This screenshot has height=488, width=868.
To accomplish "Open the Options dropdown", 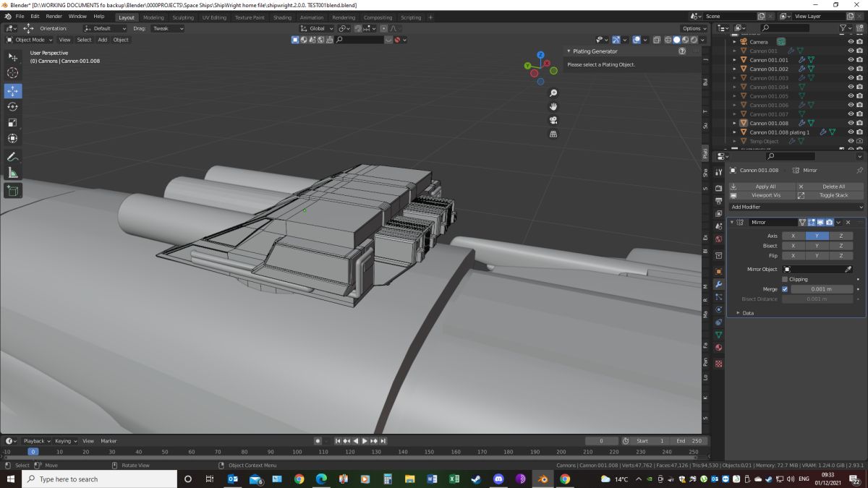I will coord(694,28).
